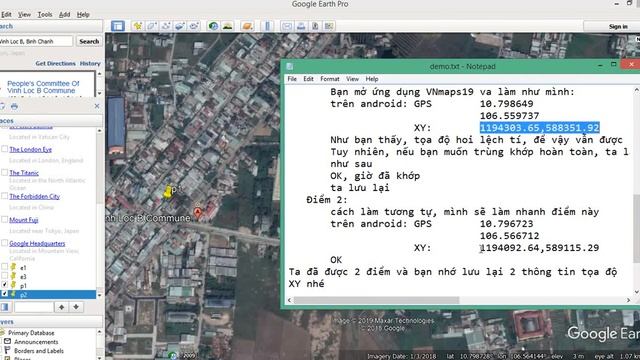Move the selected place down with arrow button
The height and width of the screenshot is (360, 640).
76,307
